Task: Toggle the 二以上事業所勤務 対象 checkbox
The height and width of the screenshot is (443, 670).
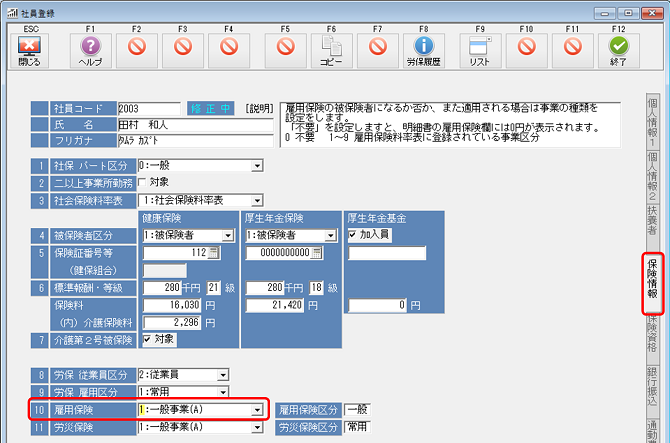Action: click(x=141, y=183)
